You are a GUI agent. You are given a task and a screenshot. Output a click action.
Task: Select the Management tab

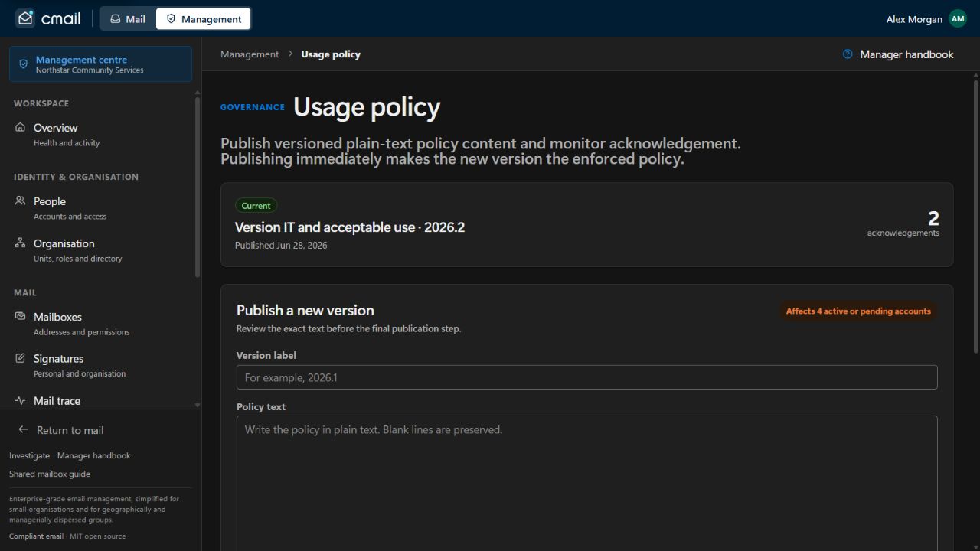click(204, 18)
